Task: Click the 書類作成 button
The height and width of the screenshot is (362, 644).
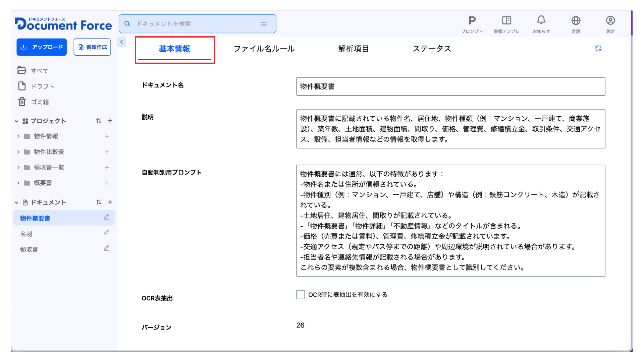Action: pos(92,47)
